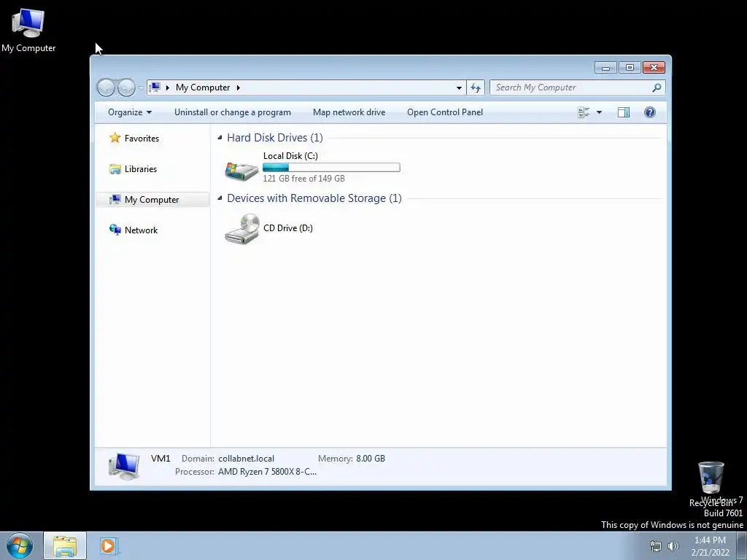
Task: Click the collabnet.local domain value
Action: point(247,459)
